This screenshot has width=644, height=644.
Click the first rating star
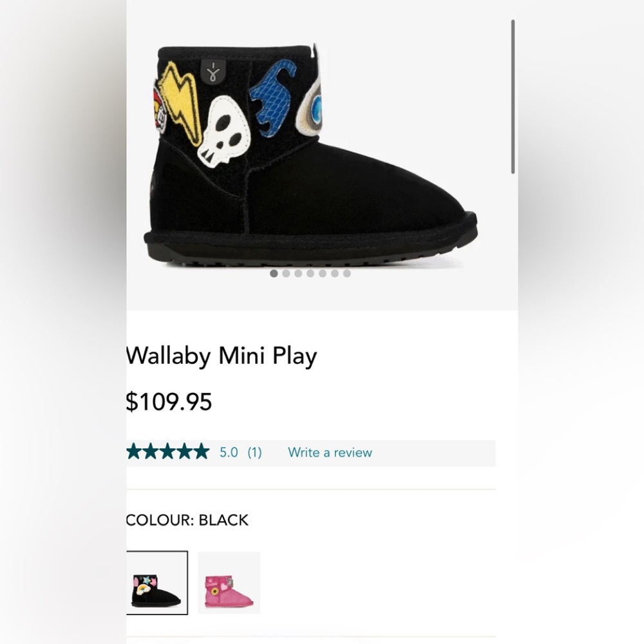[x=135, y=452]
